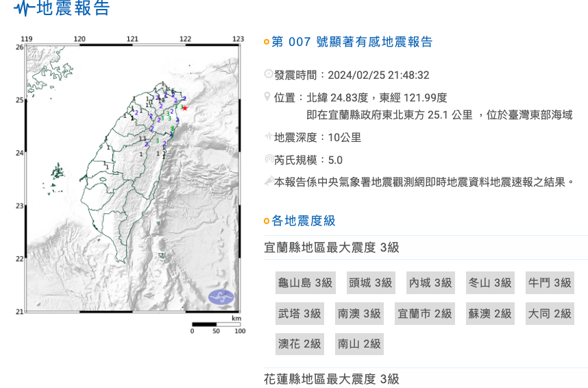This screenshot has height=388, width=588.
Task: Select the 宜蘭市 2級 intensity tag
Action: coord(425,313)
